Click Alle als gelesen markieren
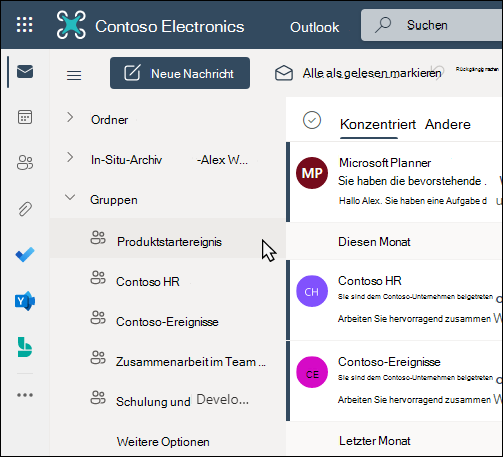This screenshot has width=503, height=457. 372,73
